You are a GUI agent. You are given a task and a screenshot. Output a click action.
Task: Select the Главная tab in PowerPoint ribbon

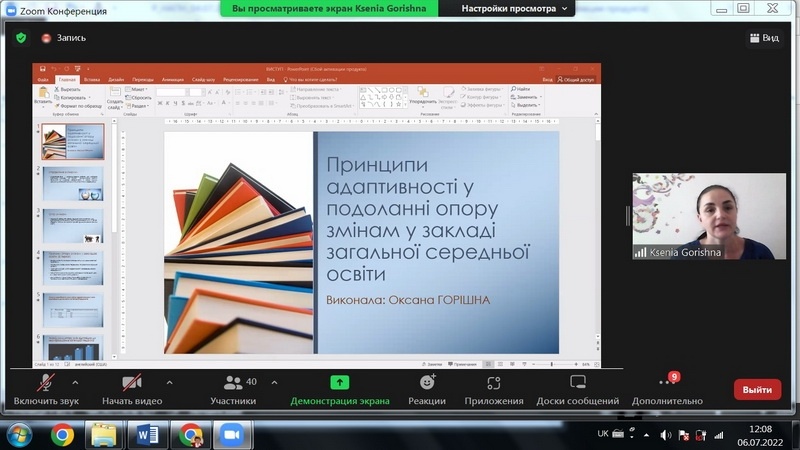tap(68, 79)
